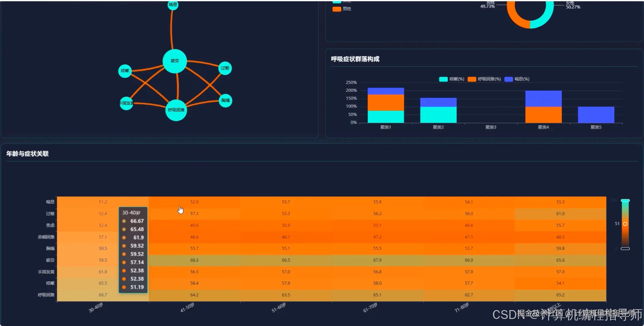The image size is (644, 326).
Task: Select the 喘息 node at top of network
Action: pos(173,5)
